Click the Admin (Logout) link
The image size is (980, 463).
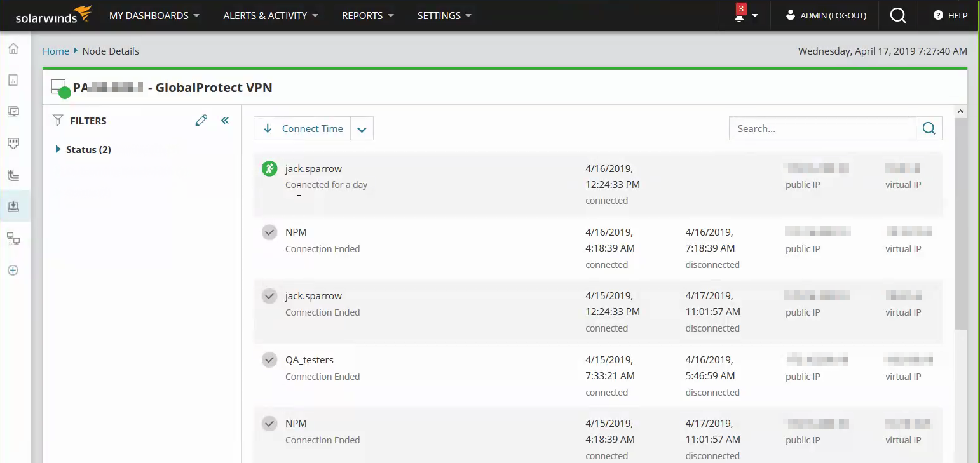tap(826, 16)
